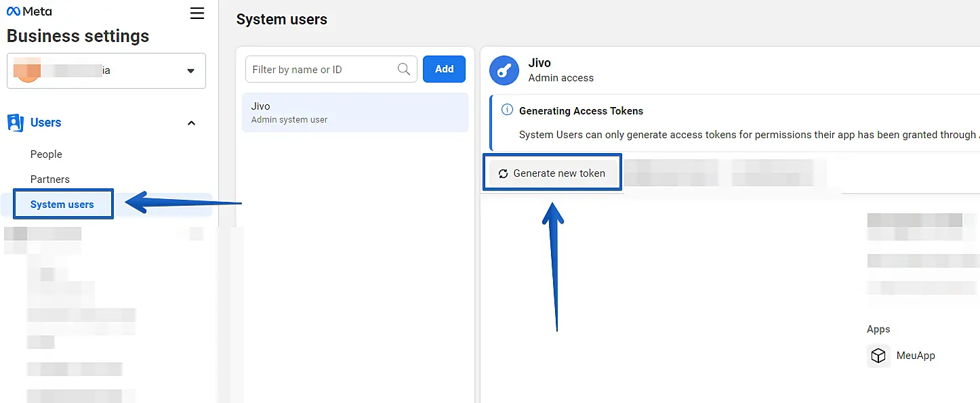Viewport: 980px width, 403px height.
Task: Click the MeuApp cube icon
Action: coord(878,356)
